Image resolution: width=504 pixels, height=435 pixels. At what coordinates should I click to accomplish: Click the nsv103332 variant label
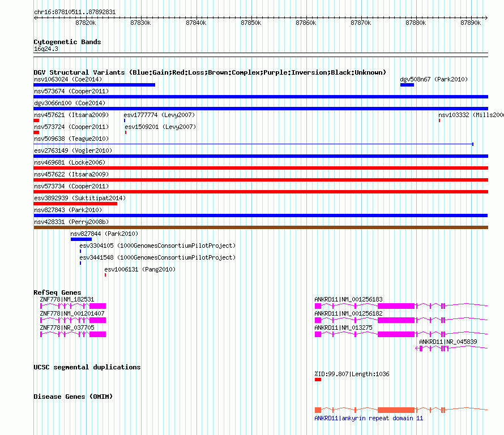[x=471, y=115]
